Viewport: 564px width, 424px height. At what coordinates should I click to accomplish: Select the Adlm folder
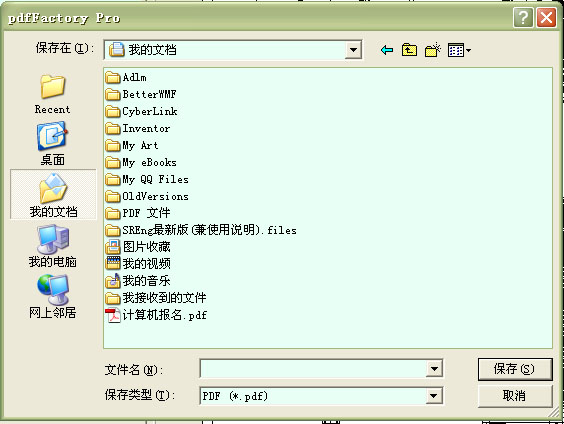126,77
